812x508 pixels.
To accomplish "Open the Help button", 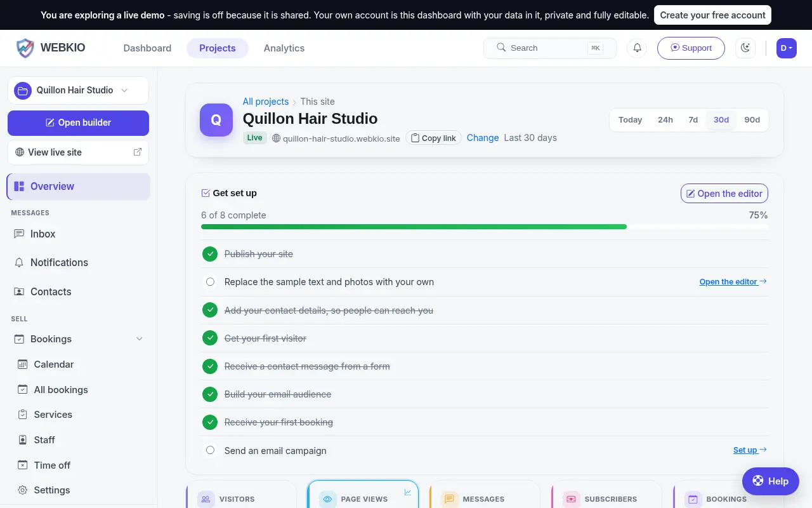I will click(771, 481).
